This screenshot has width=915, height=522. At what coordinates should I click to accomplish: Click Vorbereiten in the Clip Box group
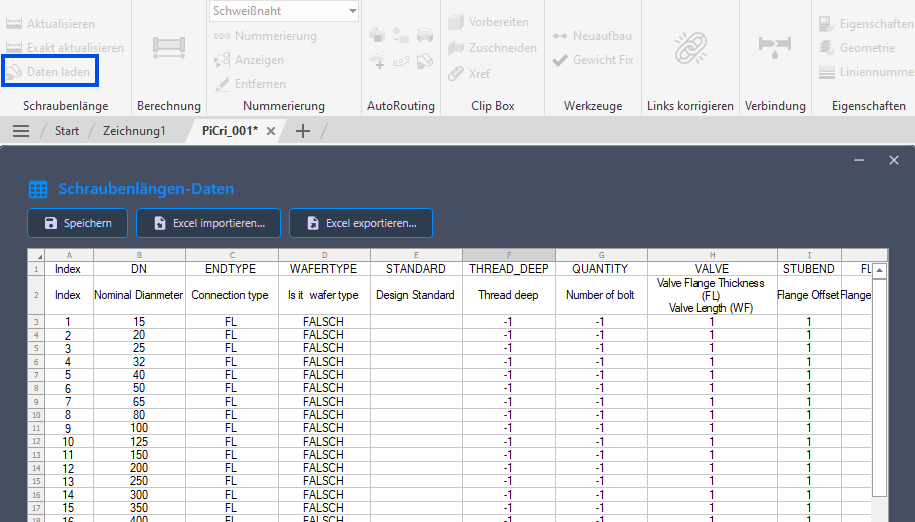point(488,22)
